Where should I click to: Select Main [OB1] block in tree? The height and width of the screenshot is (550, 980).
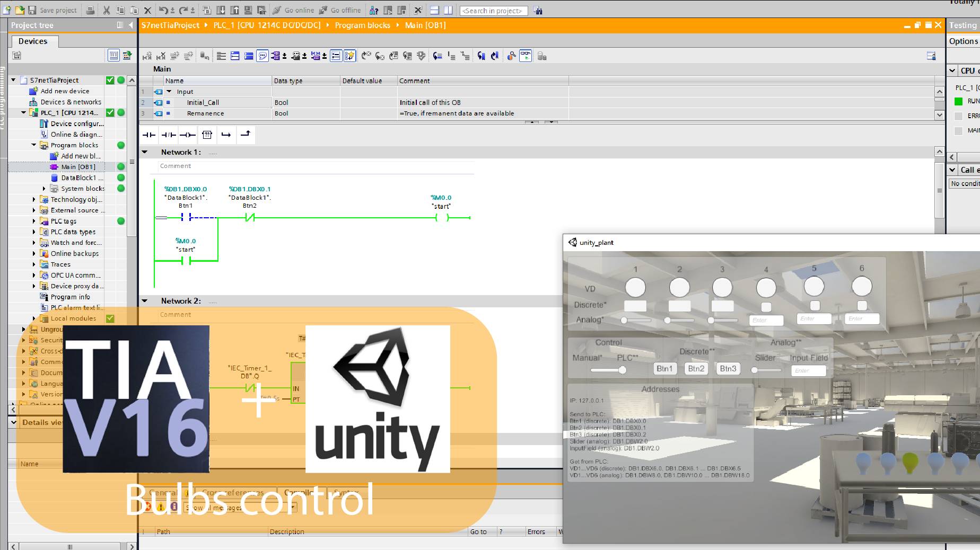click(78, 167)
